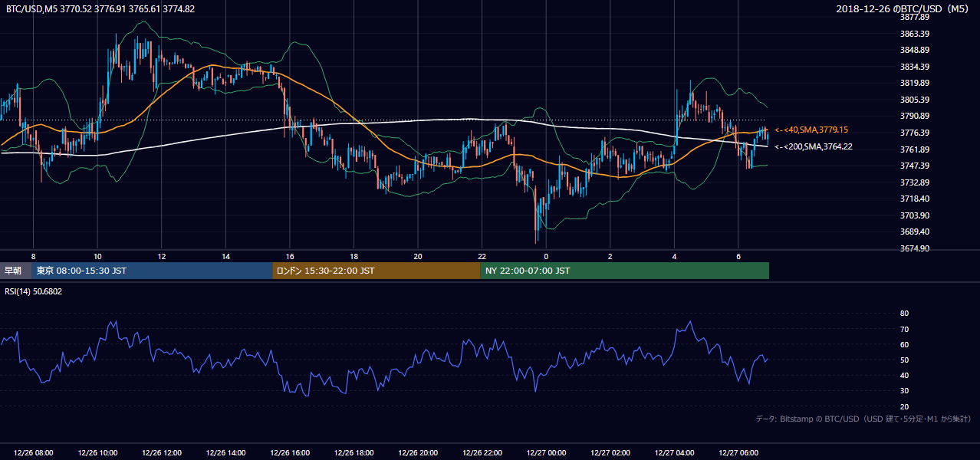
Task: Click the 早朝 session bar segment
Action: pos(16,271)
